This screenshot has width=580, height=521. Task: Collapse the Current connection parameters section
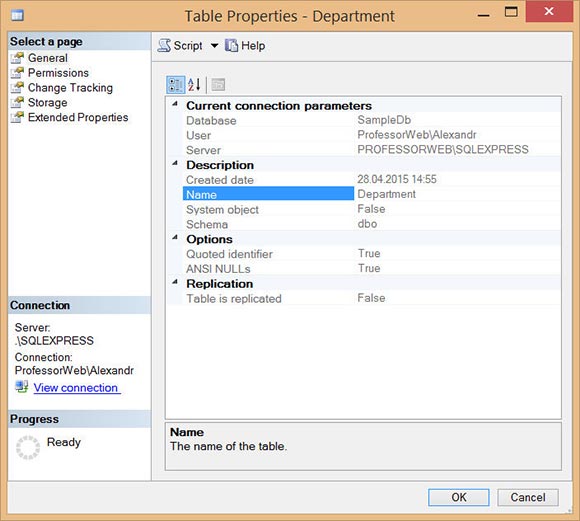pyautogui.click(x=175, y=104)
